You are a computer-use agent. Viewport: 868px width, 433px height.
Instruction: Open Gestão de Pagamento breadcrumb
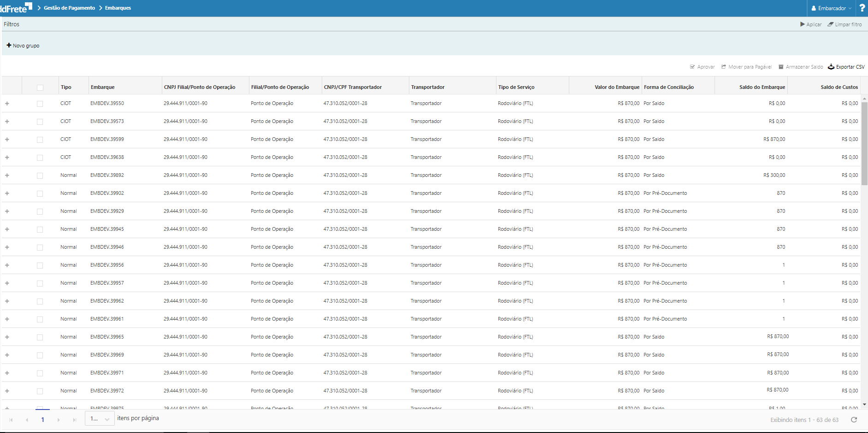tap(69, 8)
